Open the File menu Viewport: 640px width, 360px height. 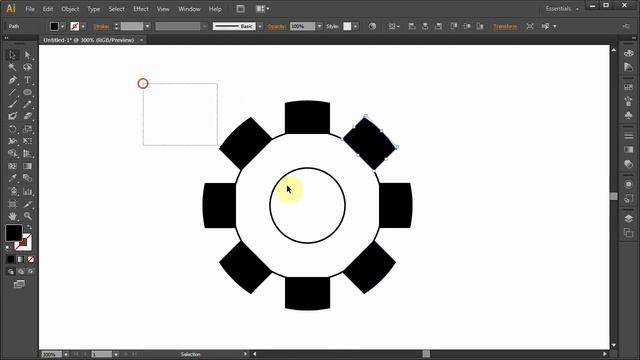30,9
